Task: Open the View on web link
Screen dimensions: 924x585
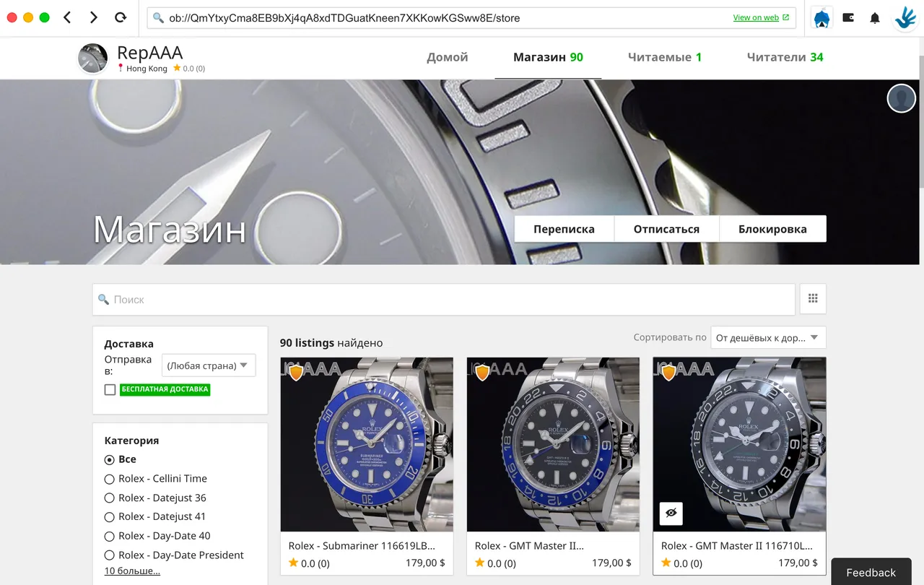Action: 756,18
